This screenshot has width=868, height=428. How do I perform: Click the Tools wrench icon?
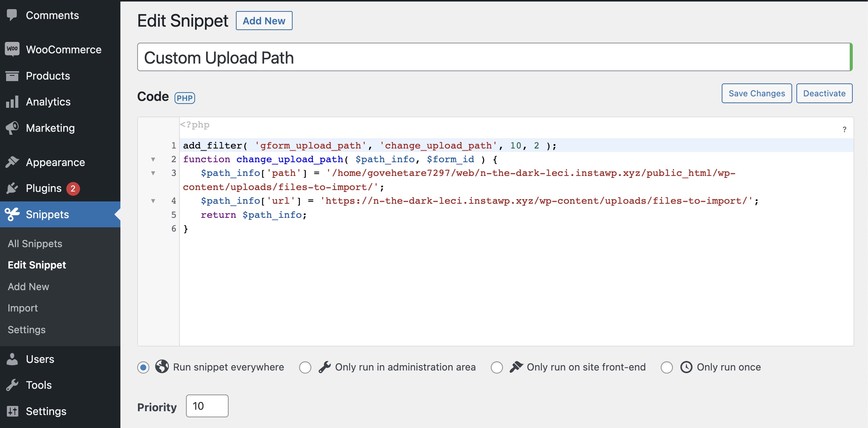pos(12,385)
